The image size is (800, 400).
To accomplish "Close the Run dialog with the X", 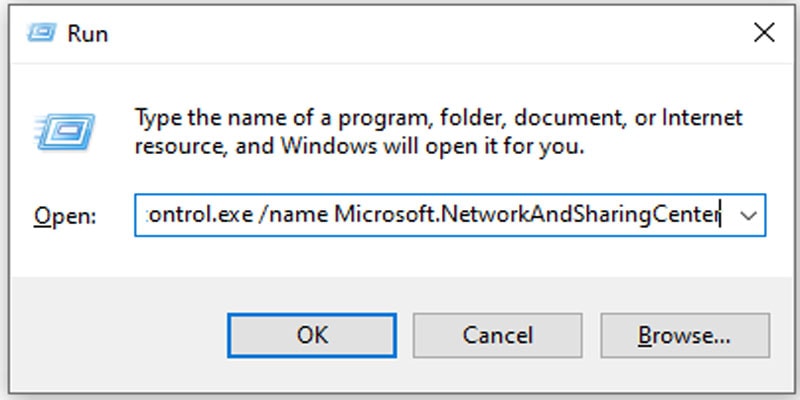I will pyautogui.click(x=764, y=33).
